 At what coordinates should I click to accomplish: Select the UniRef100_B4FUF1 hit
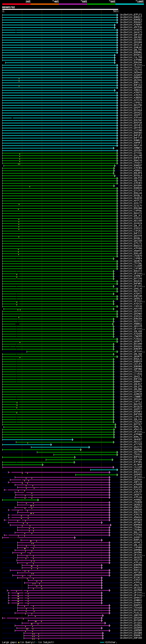tap(131, 135)
